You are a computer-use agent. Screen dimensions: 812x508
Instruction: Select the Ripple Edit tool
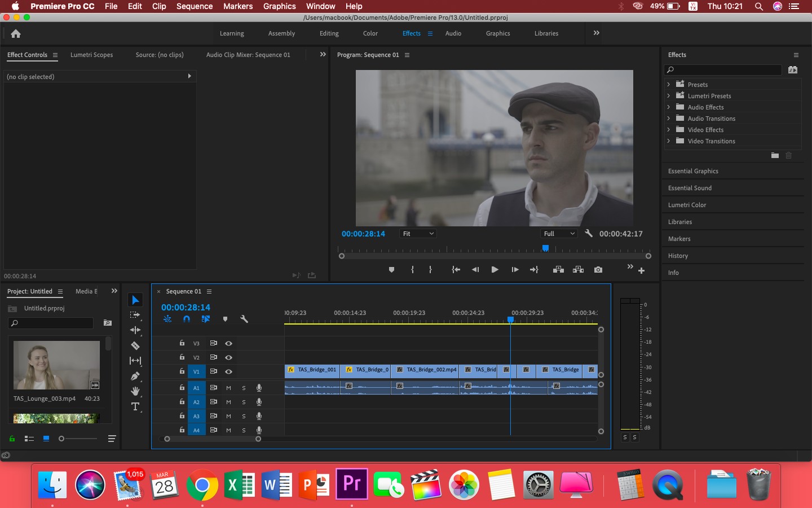(135, 330)
